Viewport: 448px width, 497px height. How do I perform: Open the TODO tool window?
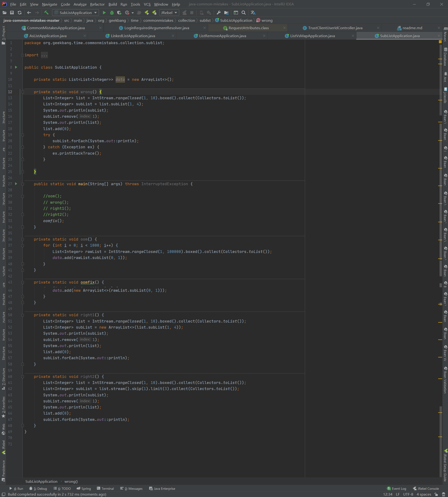62,489
